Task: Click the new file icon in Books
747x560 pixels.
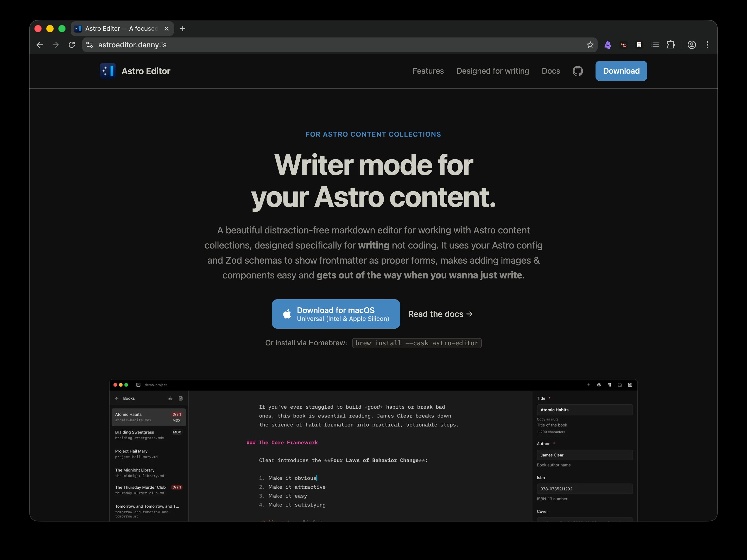Action: tap(181, 398)
